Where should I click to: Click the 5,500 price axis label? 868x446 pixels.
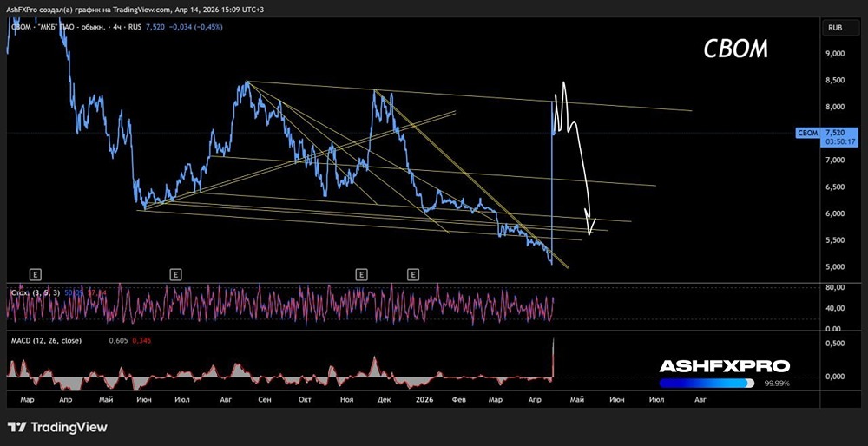[834, 240]
